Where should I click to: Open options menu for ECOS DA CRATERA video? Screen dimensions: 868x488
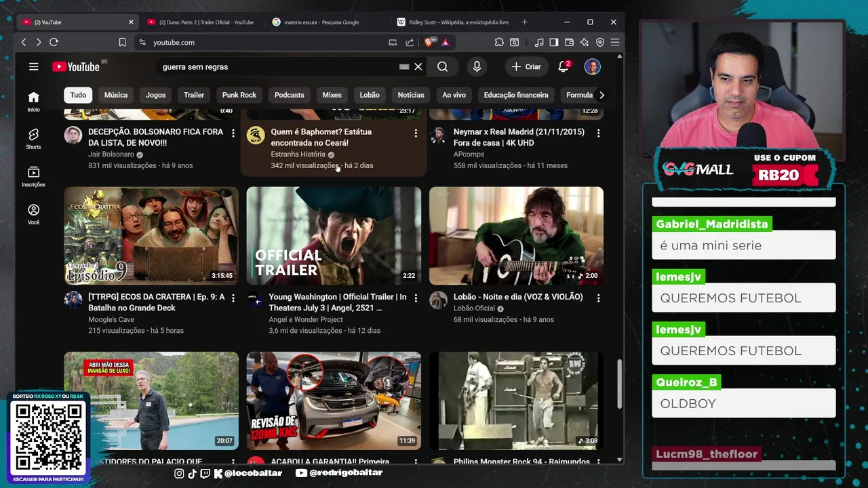click(233, 298)
